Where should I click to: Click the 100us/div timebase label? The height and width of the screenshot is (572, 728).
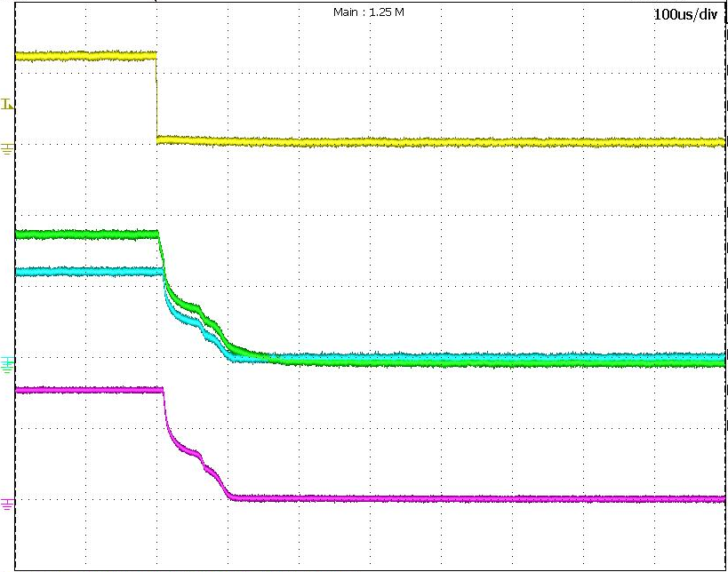pyautogui.click(x=684, y=15)
